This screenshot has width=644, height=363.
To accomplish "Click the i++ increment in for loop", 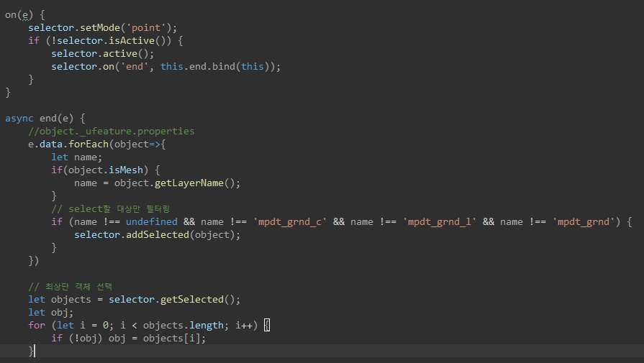I will tap(243, 326).
